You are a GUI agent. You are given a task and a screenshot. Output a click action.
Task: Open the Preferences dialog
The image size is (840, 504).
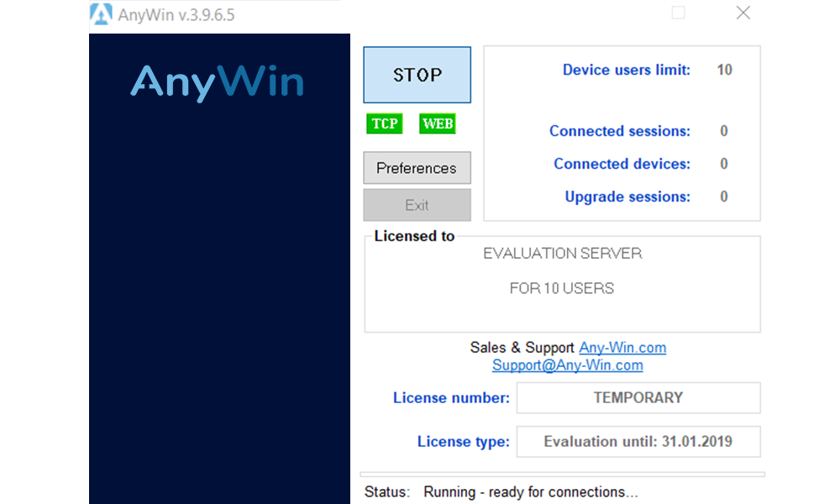(417, 168)
